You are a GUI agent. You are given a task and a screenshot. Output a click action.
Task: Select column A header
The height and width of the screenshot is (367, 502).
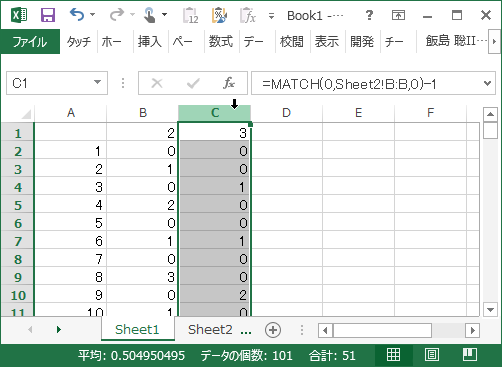pyautogui.click(x=71, y=113)
